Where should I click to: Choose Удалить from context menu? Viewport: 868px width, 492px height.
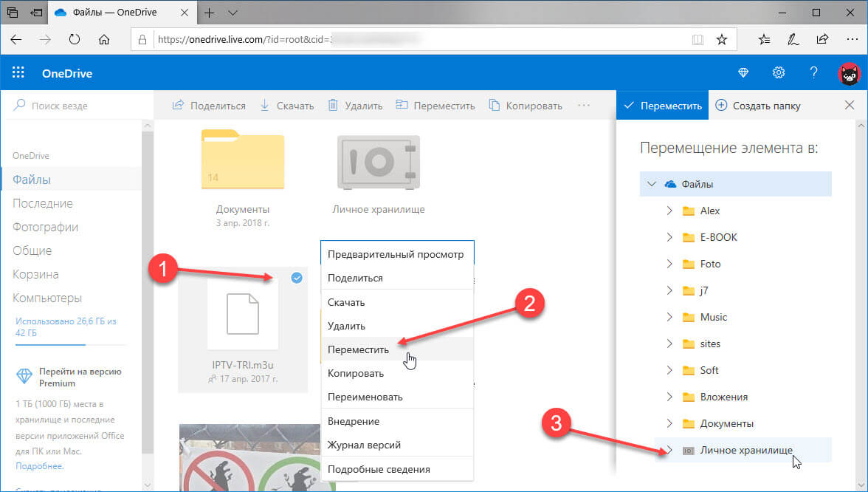click(397, 326)
